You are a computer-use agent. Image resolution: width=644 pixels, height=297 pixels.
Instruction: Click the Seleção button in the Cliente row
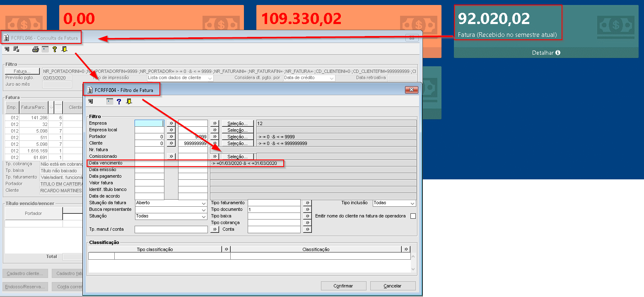(x=238, y=143)
